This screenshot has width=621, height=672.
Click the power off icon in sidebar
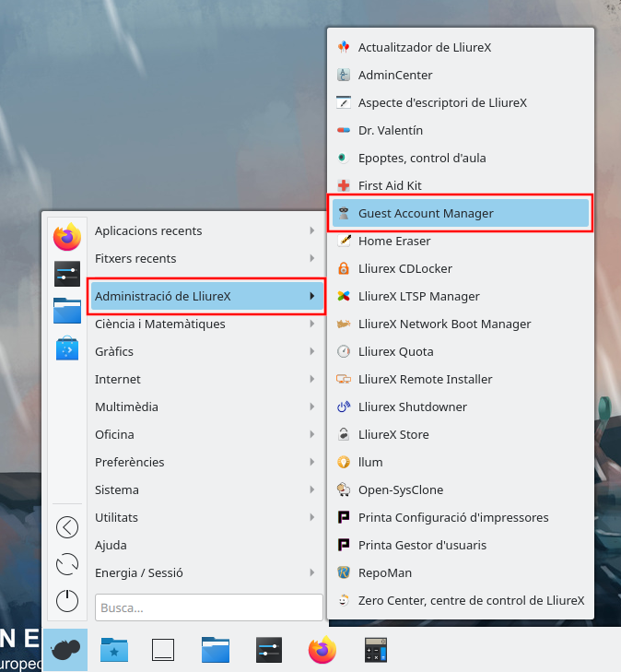67,601
